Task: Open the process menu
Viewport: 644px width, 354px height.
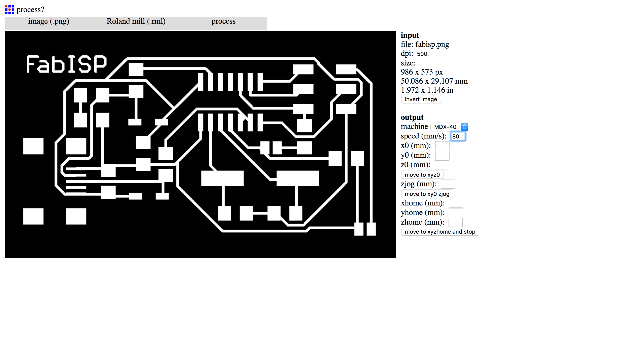Action: (223, 21)
